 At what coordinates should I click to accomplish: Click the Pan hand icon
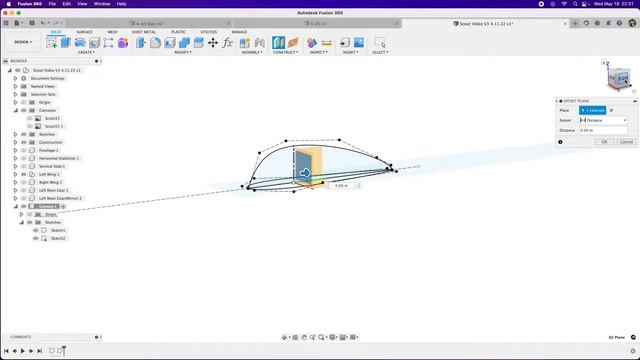pos(304,337)
